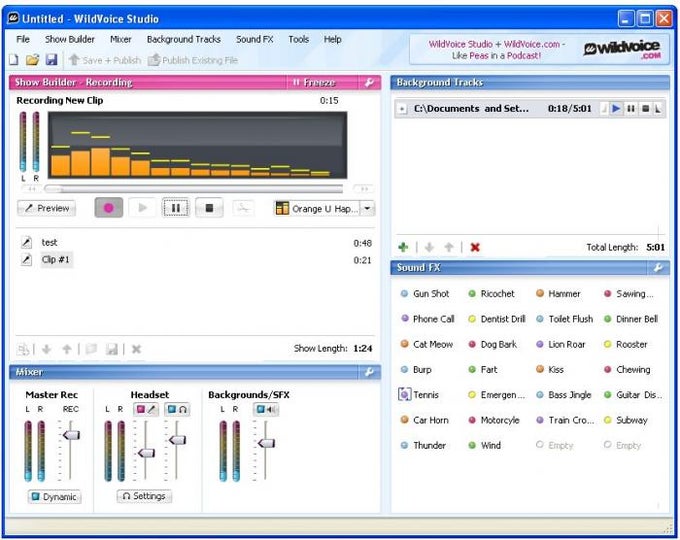Toggle Dynamic mode under Master Rec
This screenshot has width=680, height=540.
pyautogui.click(x=54, y=497)
